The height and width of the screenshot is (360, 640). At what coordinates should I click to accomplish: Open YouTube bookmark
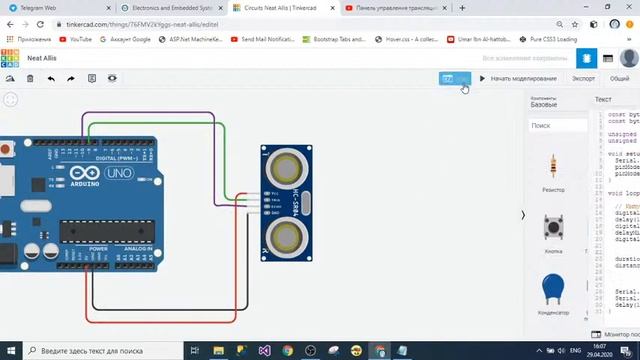(x=76, y=39)
